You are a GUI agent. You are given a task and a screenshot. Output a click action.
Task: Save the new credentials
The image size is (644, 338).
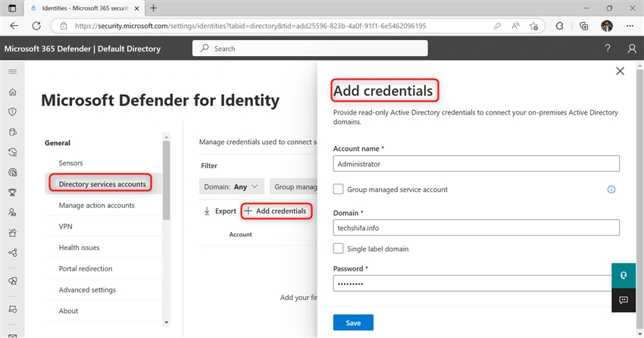point(353,323)
